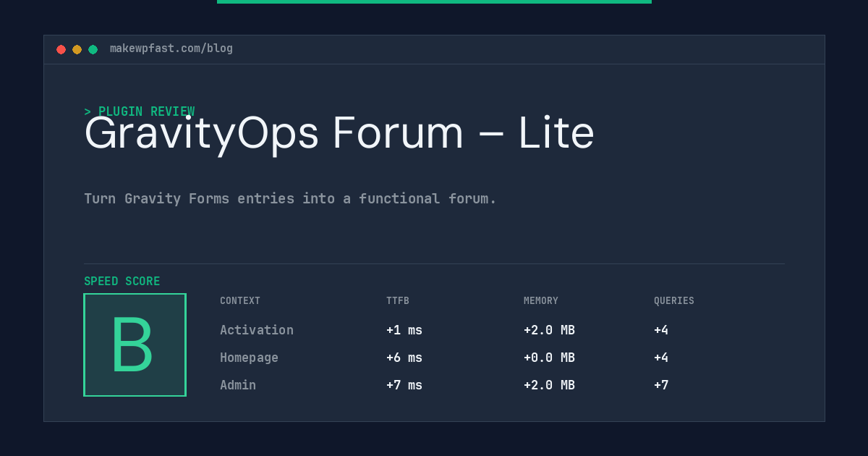
Task: Click the GravityOps Forum – Lite title
Action: coord(339,134)
